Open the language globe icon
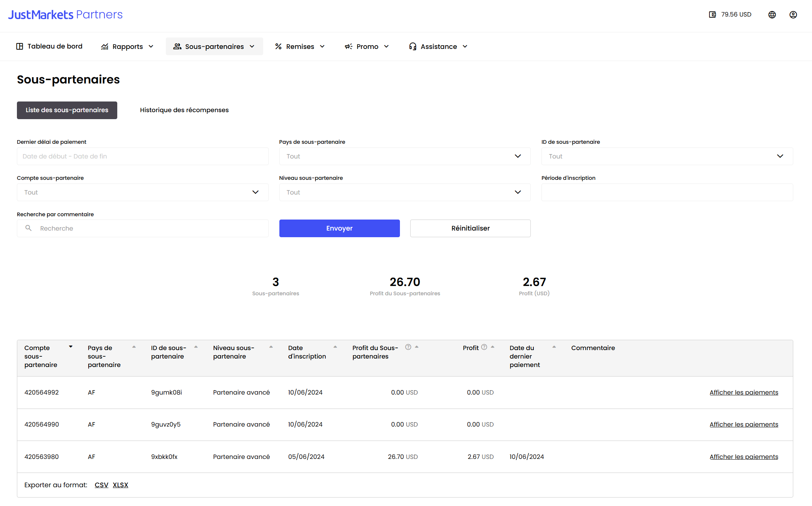812x506 pixels. click(772, 15)
